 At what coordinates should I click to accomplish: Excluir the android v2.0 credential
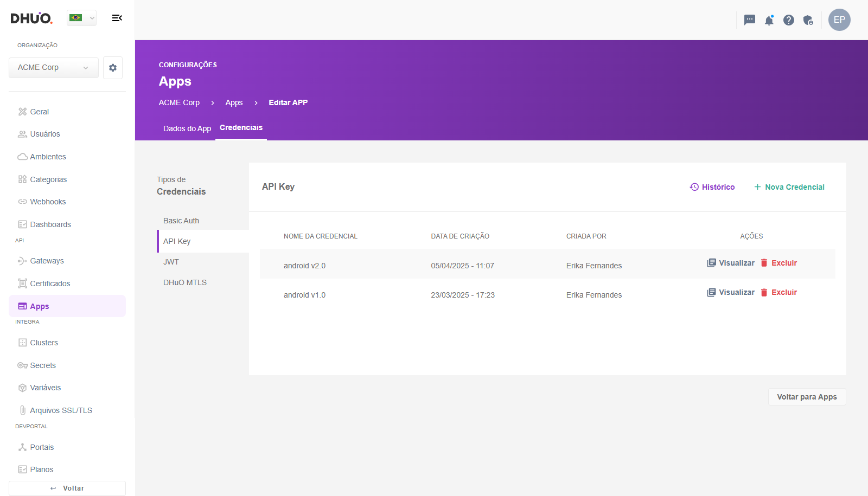click(778, 263)
